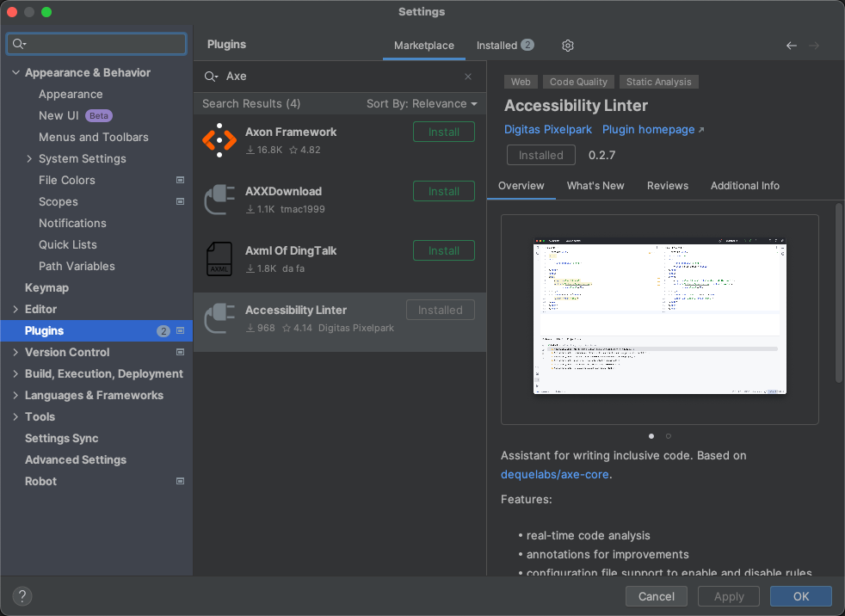Click the Accessibility Linter plugin icon
The height and width of the screenshot is (616, 845).
click(219, 317)
